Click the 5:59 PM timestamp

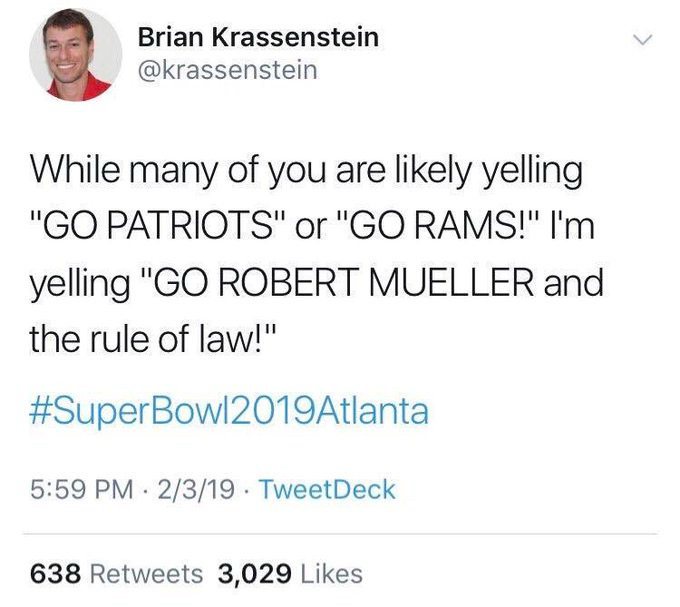pyautogui.click(x=74, y=490)
